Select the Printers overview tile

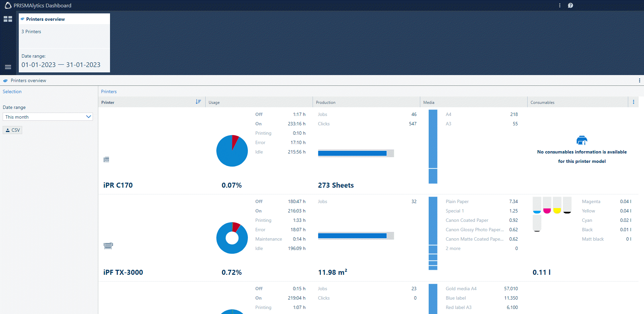(x=64, y=43)
